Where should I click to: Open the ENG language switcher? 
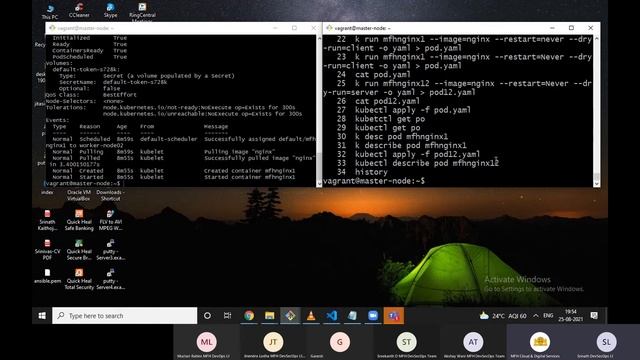pyautogui.click(x=548, y=316)
